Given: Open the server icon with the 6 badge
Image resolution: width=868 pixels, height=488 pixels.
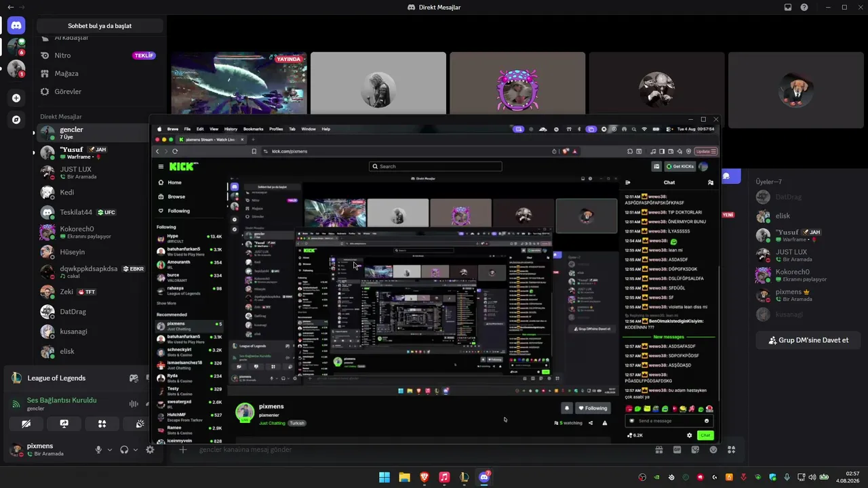Looking at the screenshot, I should pyautogui.click(x=16, y=47).
